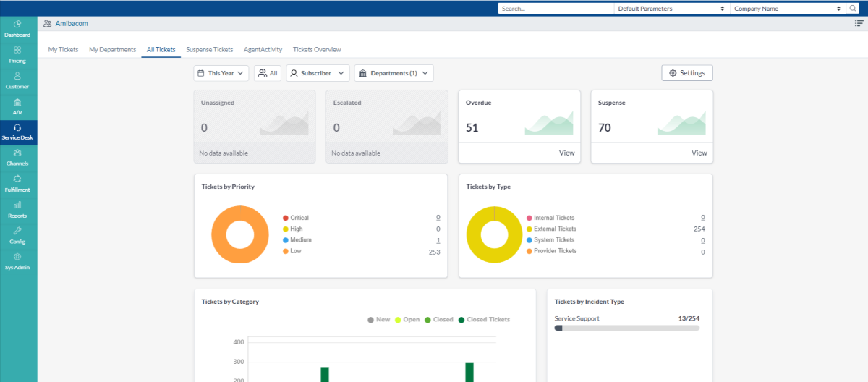This screenshot has height=382, width=868.
Task: Open Reports in the sidebar
Action: [17, 209]
